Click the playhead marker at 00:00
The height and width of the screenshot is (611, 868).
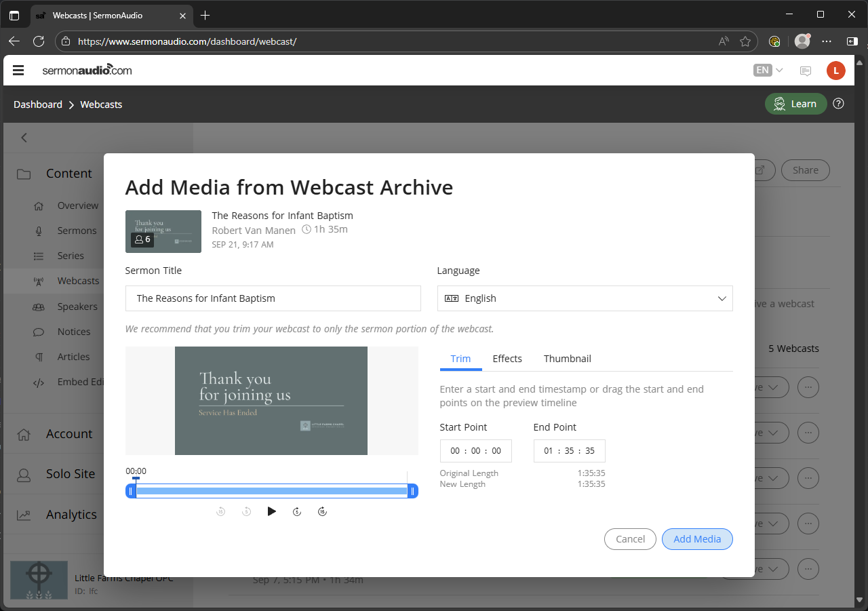(x=136, y=479)
